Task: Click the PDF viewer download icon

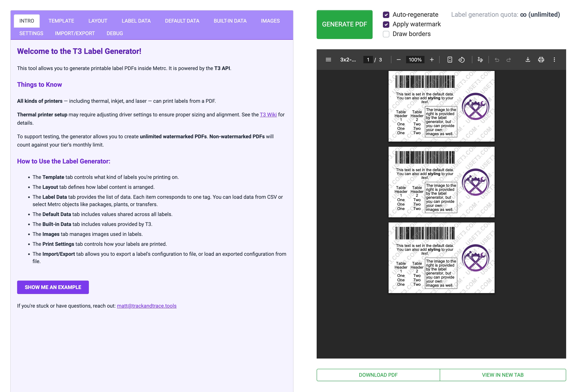Action: pos(528,60)
